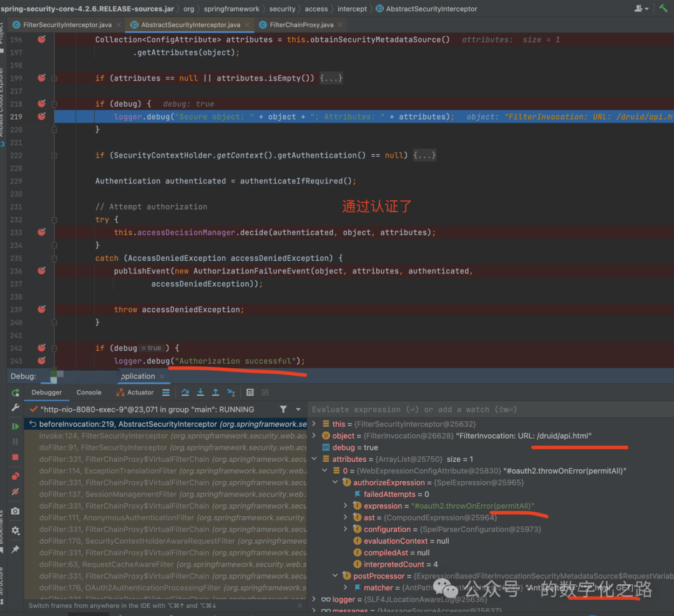674x616 pixels.
Task: Toggle breakpoint on line 242
Action: click(x=42, y=348)
